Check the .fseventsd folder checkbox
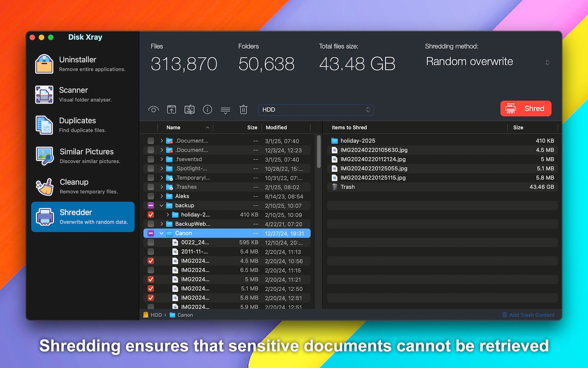The height and width of the screenshot is (368, 588). click(x=151, y=160)
